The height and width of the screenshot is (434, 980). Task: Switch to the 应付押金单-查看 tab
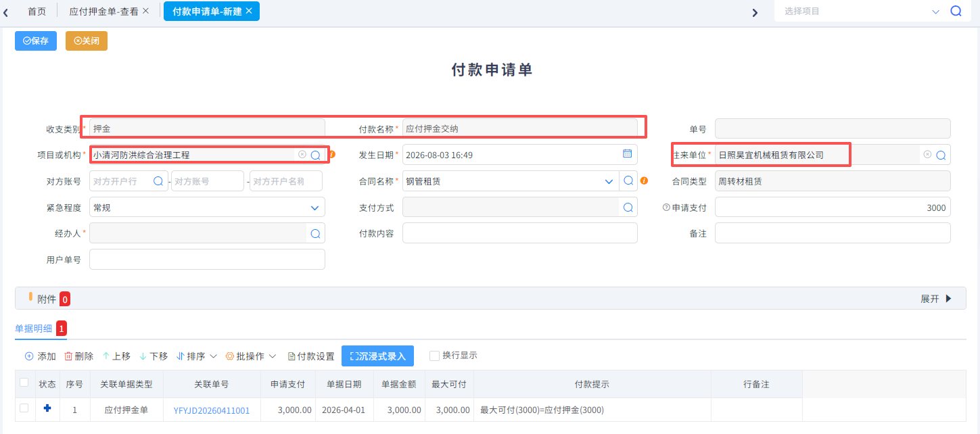click(103, 11)
